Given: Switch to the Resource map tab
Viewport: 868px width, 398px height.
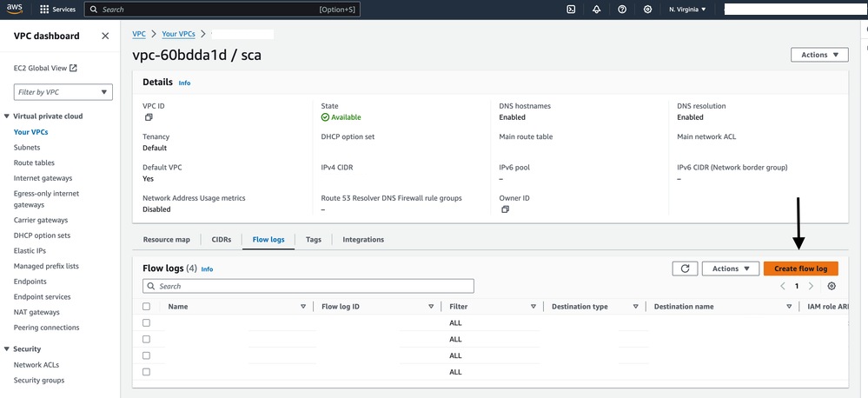Looking at the screenshot, I should [166, 240].
